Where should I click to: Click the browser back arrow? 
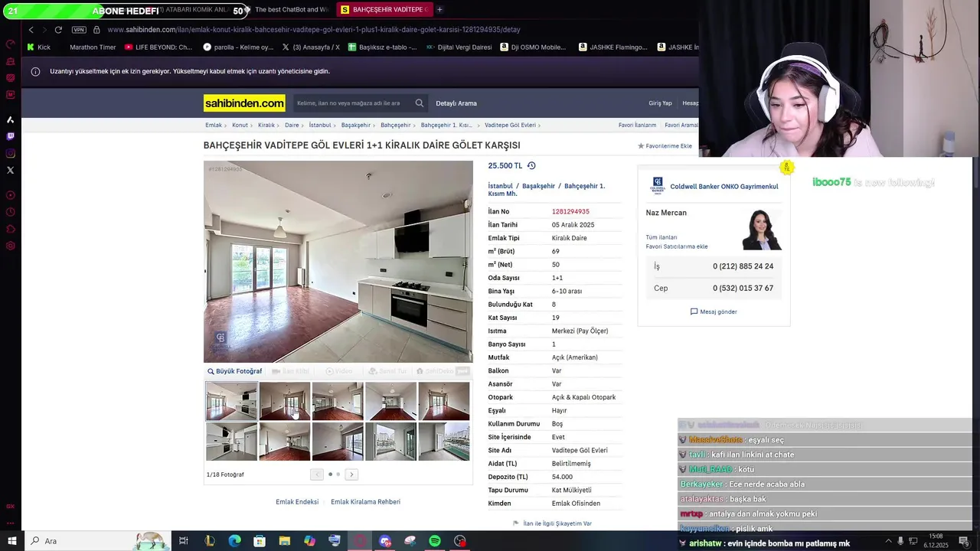[31, 30]
